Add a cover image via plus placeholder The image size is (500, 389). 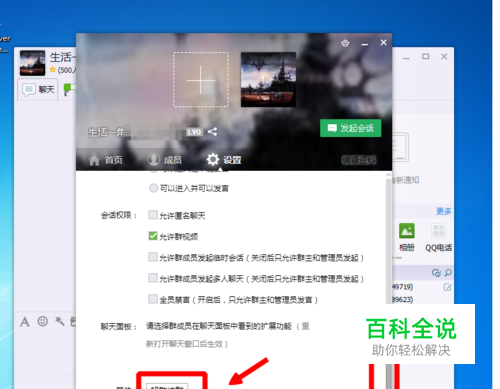[x=201, y=79]
